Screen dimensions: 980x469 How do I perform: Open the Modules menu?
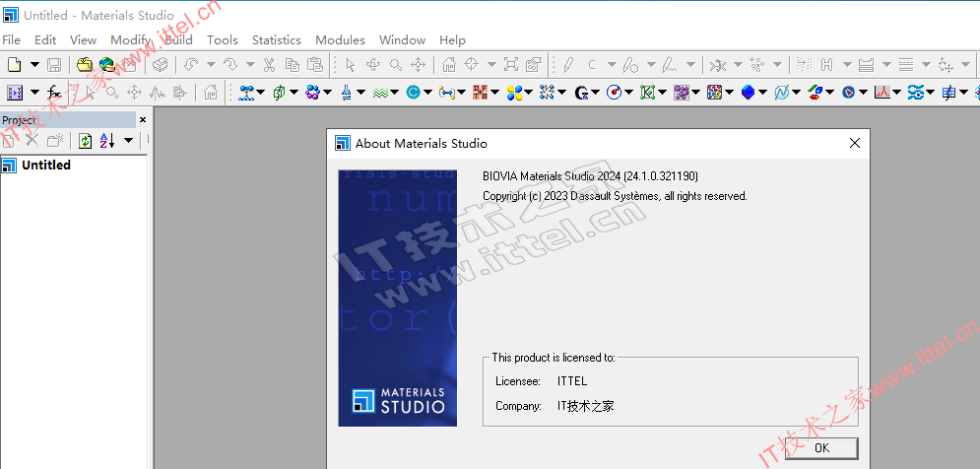pyautogui.click(x=340, y=40)
